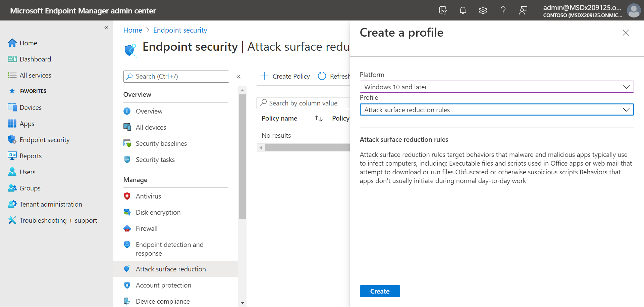This screenshot has height=307, width=644.
Task: Click the menu scroll up arrow
Action: point(242,90)
